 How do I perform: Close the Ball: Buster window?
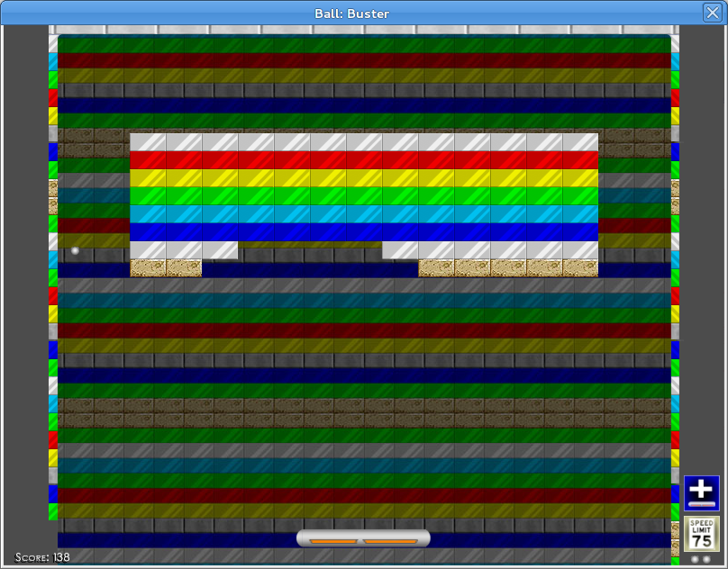coord(712,13)
